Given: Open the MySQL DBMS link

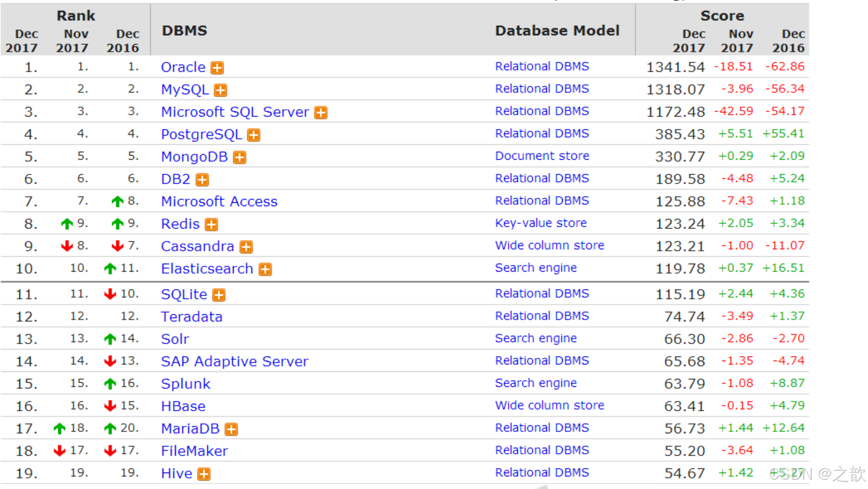Looking at the screenshot, I should [185, 89].
